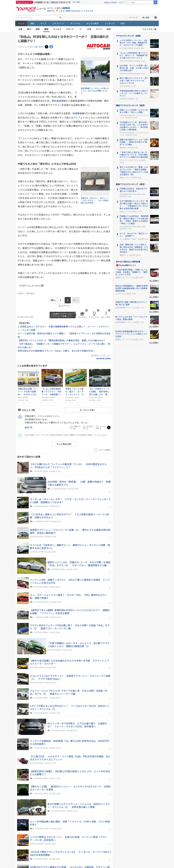Share the first comment on X
174x868 pixels.
[108, 427]
